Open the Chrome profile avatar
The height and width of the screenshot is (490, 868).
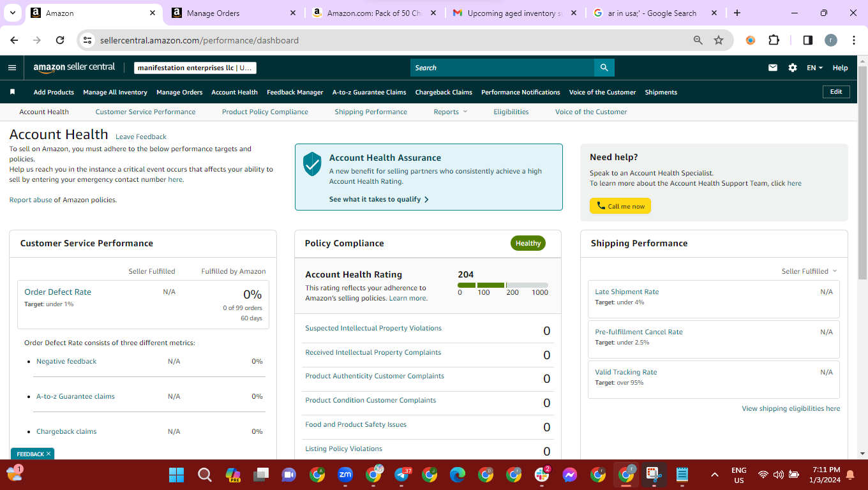(x=830, y=40)
